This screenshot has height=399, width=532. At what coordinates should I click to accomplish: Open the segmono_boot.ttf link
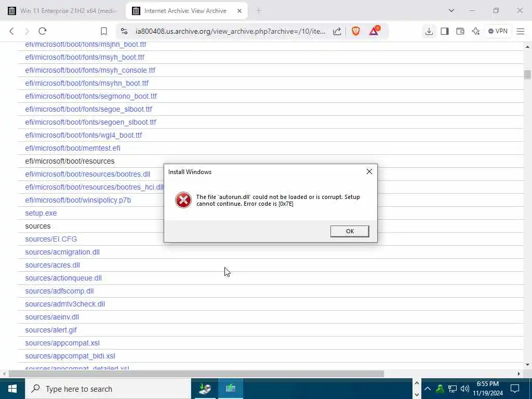coord(91,96)
